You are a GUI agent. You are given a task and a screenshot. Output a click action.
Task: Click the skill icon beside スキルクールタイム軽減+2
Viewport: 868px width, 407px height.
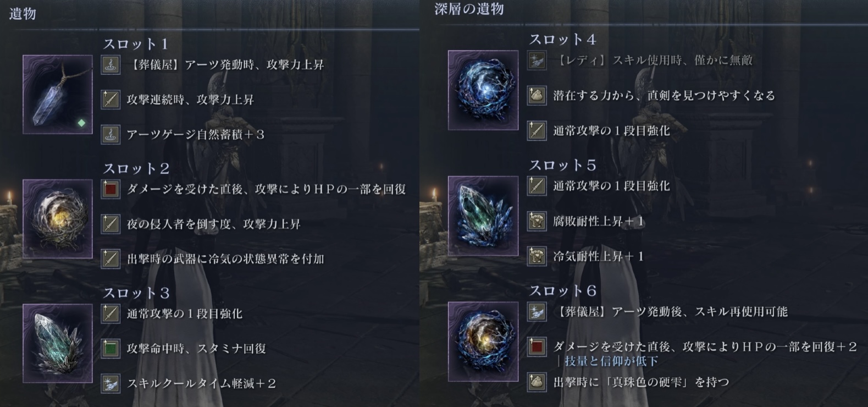point(110,383)
